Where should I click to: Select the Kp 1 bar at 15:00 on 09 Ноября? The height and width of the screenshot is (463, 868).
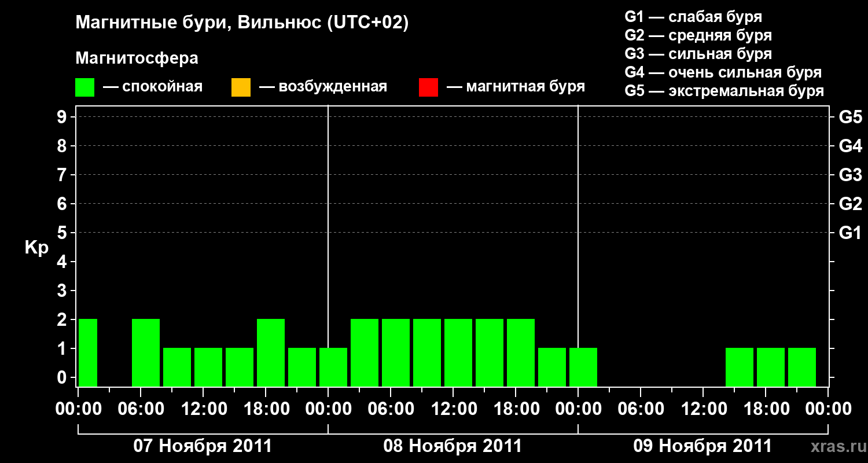740,368
